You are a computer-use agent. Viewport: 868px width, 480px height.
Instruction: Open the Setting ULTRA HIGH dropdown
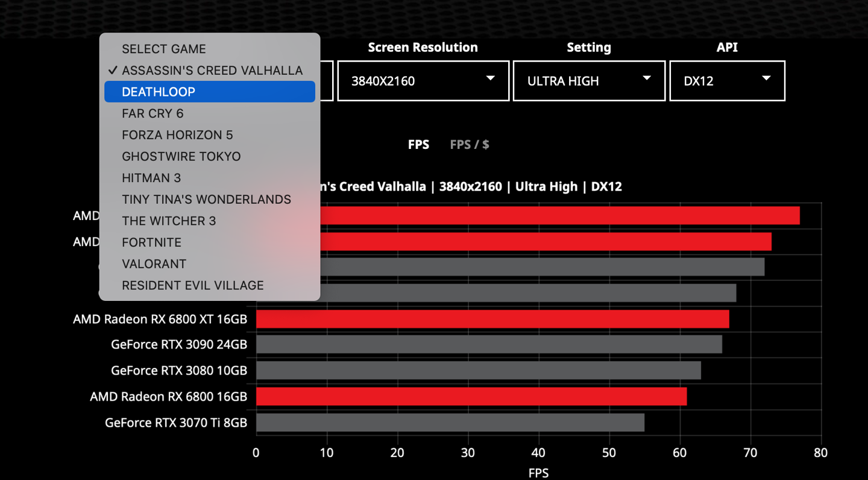[589, 81]
